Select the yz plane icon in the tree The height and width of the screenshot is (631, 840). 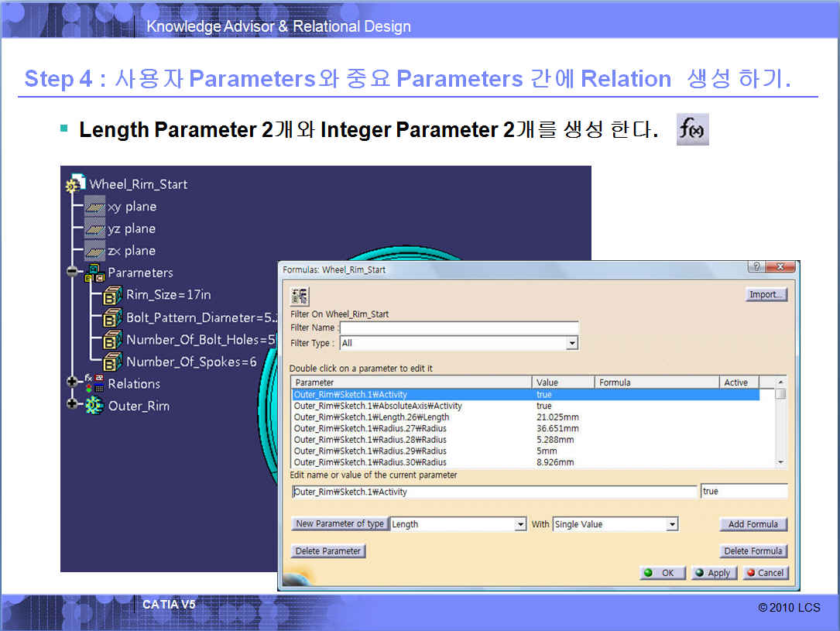[95, 228]
